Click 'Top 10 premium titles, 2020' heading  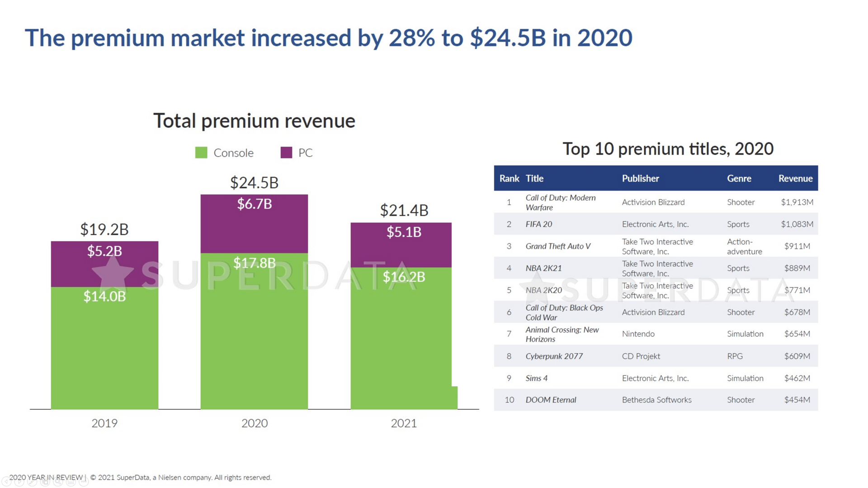(668, 149)
